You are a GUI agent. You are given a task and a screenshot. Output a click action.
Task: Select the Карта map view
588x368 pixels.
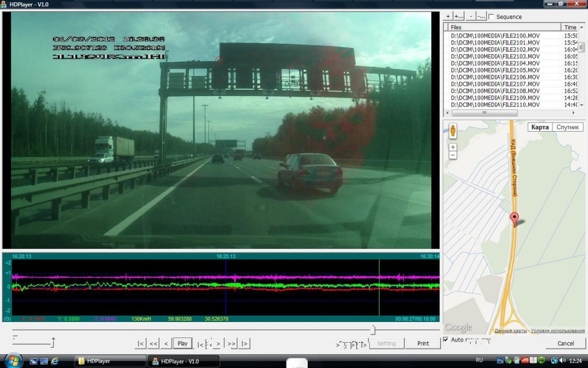tap(539, 127)
